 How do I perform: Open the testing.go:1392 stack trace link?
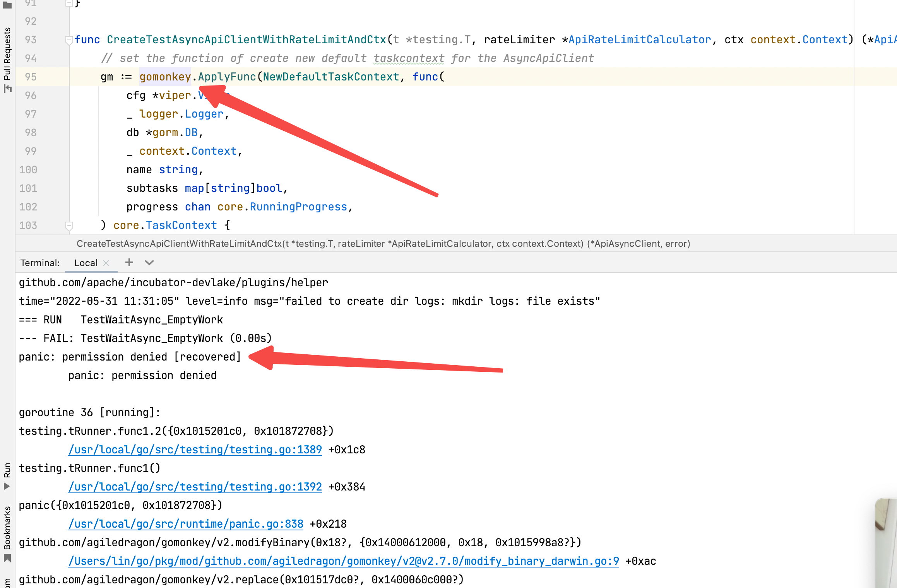point(195,487)
